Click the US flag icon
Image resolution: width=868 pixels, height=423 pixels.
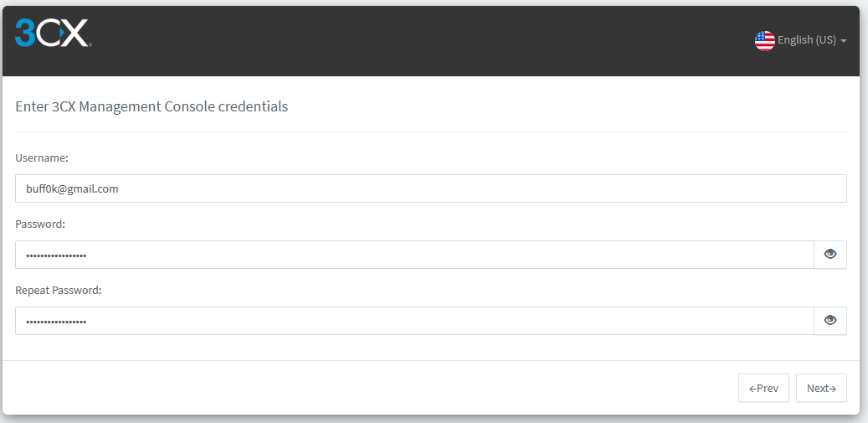click(x=764, y=40)
